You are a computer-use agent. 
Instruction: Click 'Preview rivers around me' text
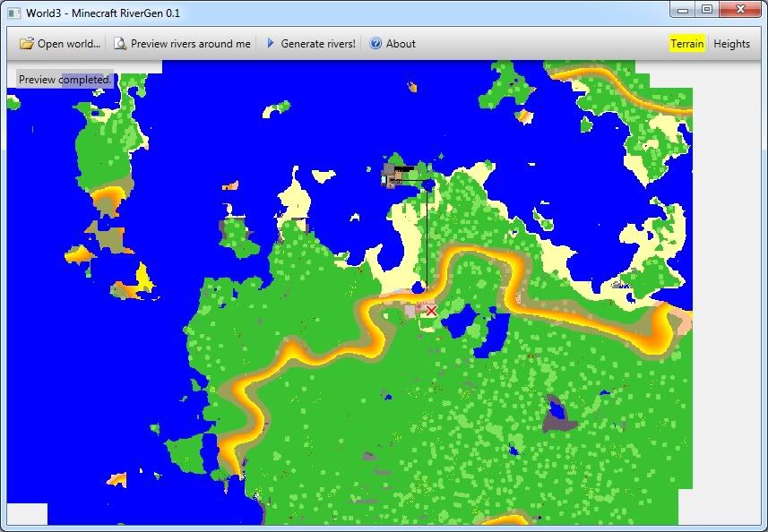coord(191,44)
